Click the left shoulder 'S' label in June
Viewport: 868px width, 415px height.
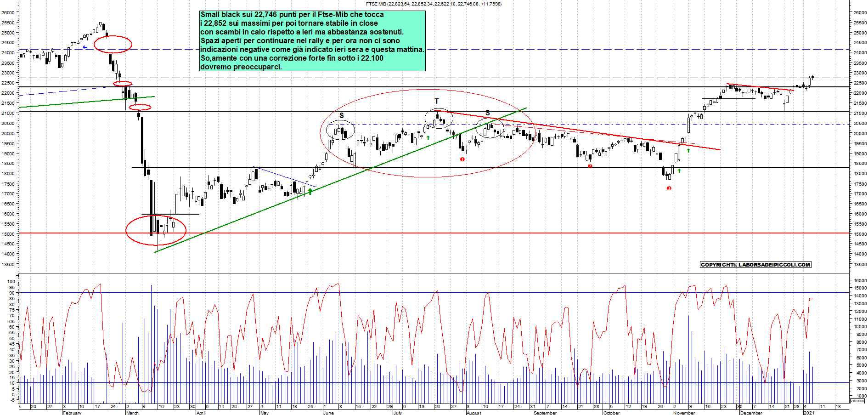point(342,116)
